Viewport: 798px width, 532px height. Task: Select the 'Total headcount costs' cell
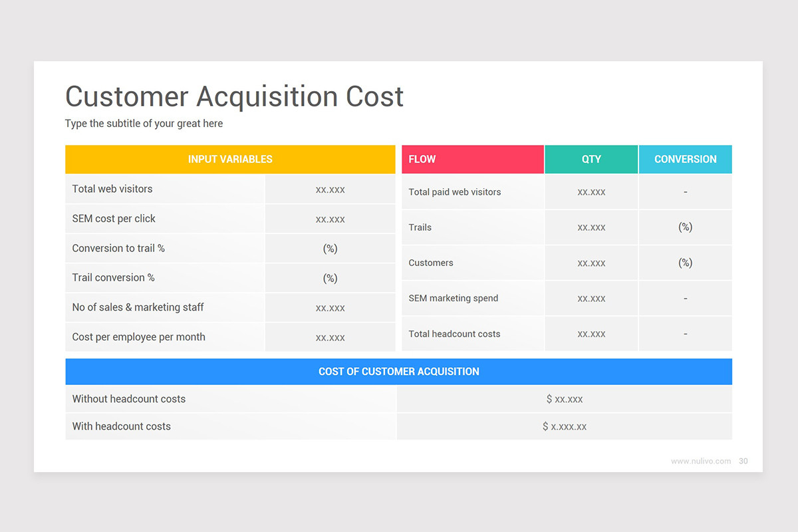(473, 334)
